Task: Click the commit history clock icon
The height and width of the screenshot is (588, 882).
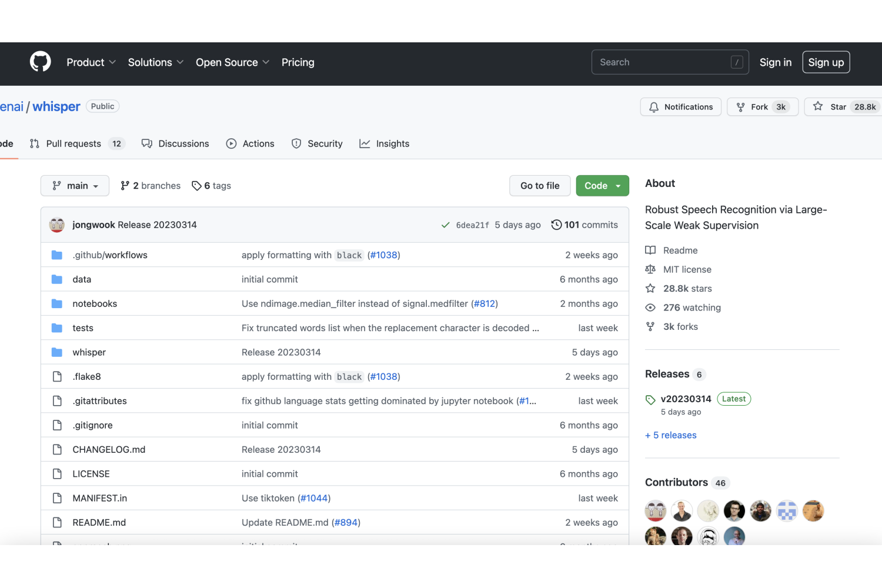Action: [x=556, y=225]
